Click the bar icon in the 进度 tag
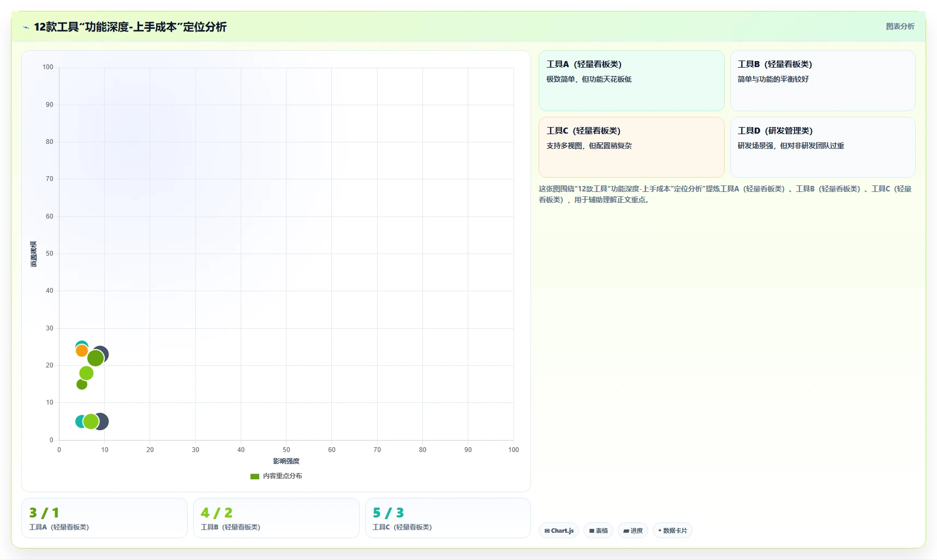 (x=626, y=531)
